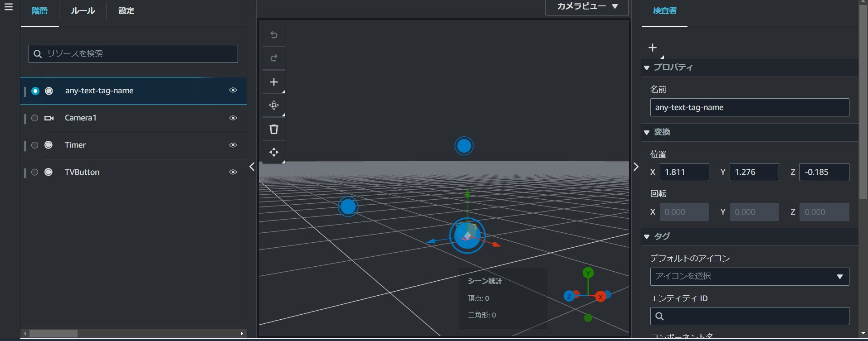This screenshot has width=868, height=341.
Task: Click position Z value -0.185
Action: (824, 172)
